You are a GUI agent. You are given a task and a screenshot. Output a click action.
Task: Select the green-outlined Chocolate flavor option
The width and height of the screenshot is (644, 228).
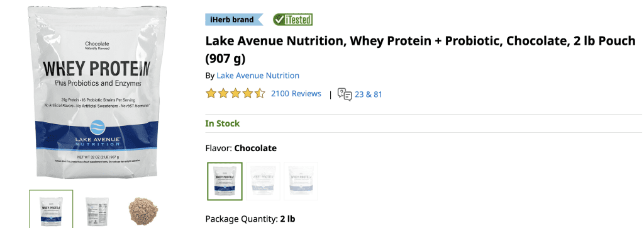tap(225, 181)
